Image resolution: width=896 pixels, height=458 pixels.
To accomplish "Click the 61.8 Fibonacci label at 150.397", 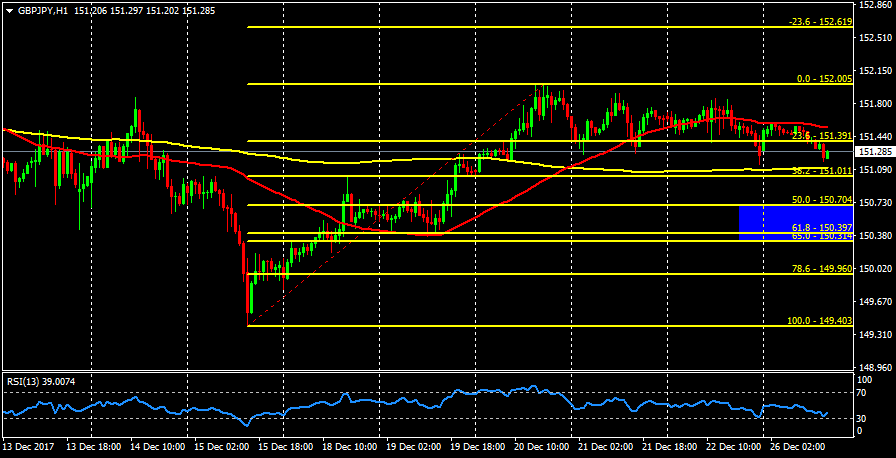I will coord(821,228).
